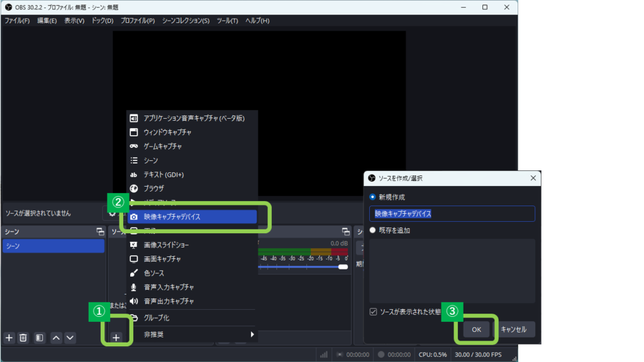This screenshot has width=644, height=362.
Task: Click the globe browser icon
Action: click(x=134, y=189)
